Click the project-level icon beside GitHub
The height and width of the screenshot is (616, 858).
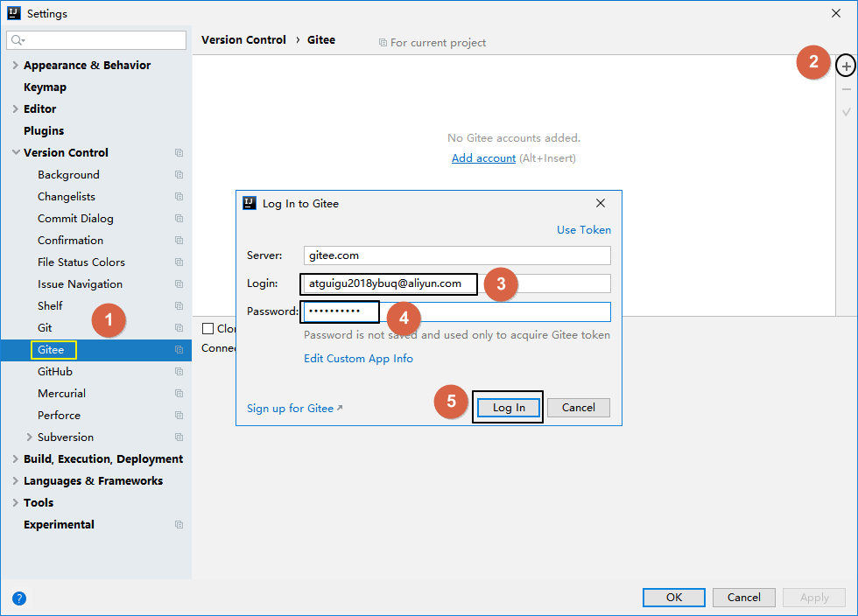point(179,372)
